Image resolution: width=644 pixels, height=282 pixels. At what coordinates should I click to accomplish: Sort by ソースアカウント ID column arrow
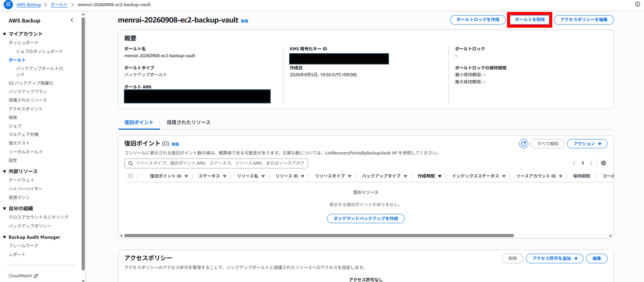coord(561,176)
